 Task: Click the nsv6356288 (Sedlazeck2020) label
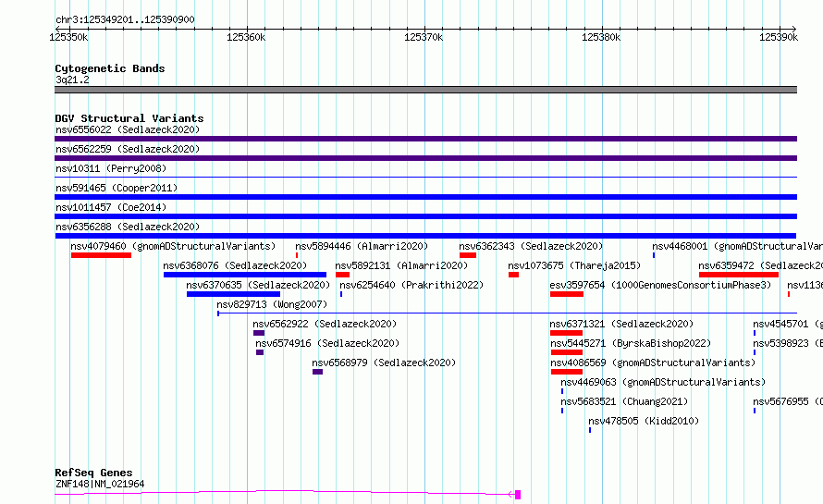coord(128,227)
